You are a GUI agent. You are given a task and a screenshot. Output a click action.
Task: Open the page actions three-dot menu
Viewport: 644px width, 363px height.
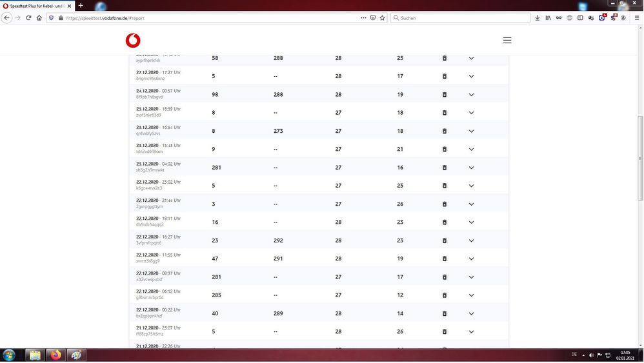[x=363, y=18]
